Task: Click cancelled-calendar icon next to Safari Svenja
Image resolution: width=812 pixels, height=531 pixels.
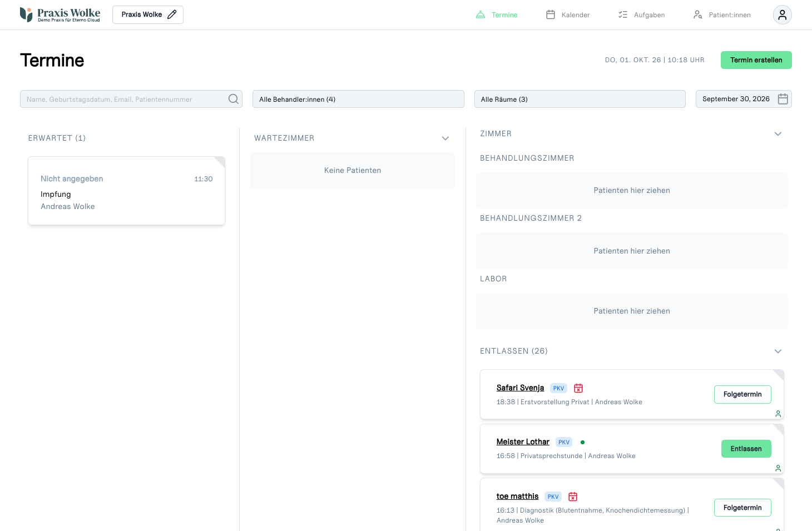Action: [578, 388]
